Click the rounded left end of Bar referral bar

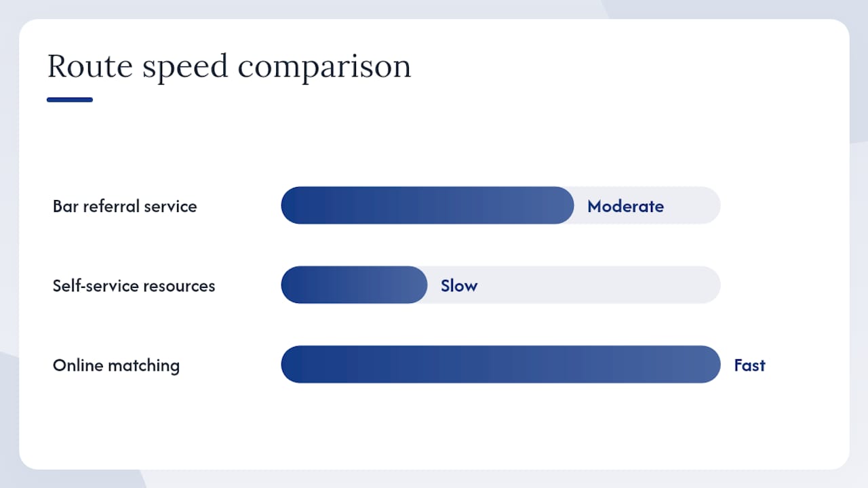[x=292, y=205]
